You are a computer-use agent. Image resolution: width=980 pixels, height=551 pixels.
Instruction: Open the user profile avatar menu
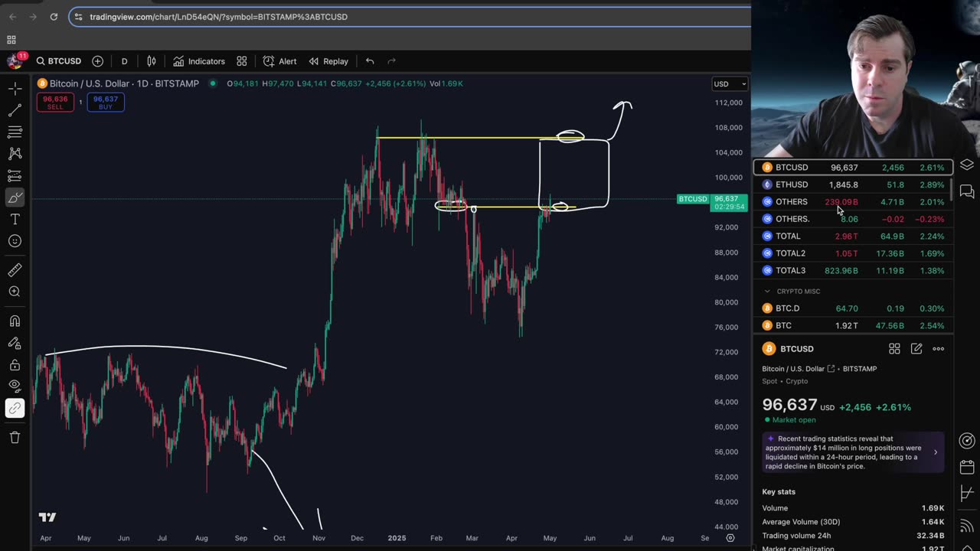pos(16,61)
